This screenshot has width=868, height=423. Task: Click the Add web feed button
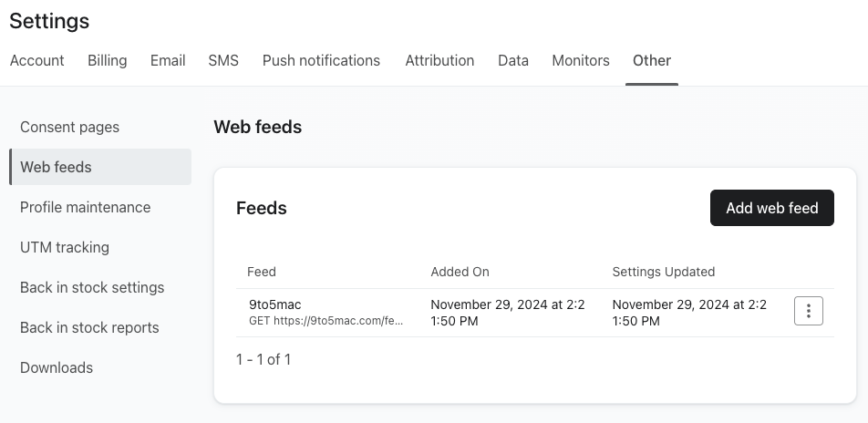771,208
